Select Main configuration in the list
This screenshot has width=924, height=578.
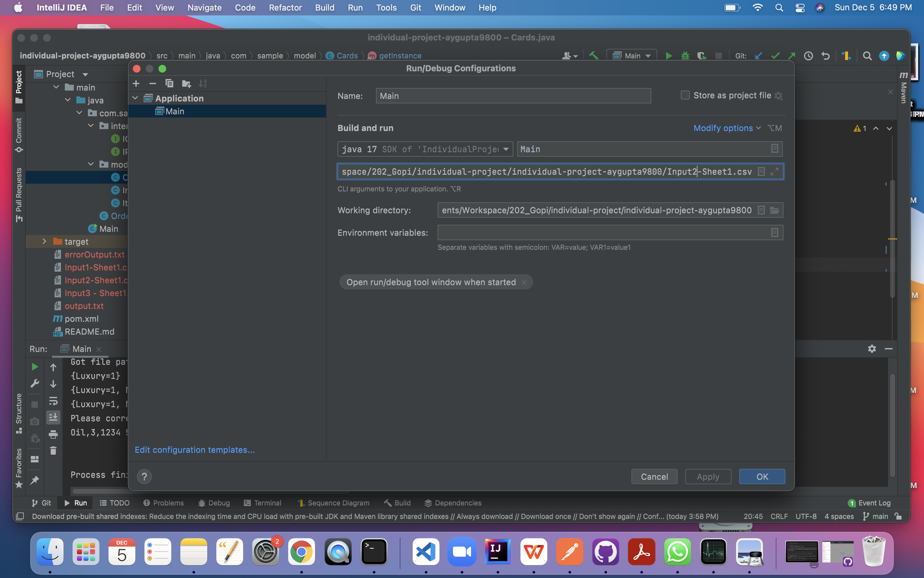(x=227, y=111)
